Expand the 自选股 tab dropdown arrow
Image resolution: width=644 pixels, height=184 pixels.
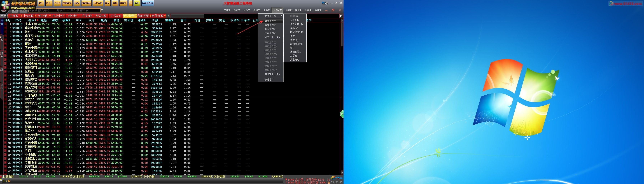[21, 16]
